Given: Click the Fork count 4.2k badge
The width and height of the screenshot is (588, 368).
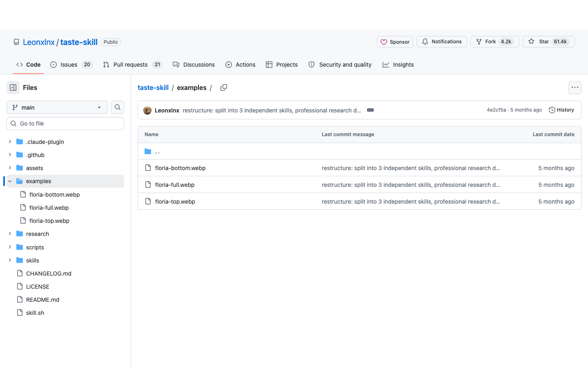Looking at the screenshot, I should pyautogui.click(x=506, y=42).
